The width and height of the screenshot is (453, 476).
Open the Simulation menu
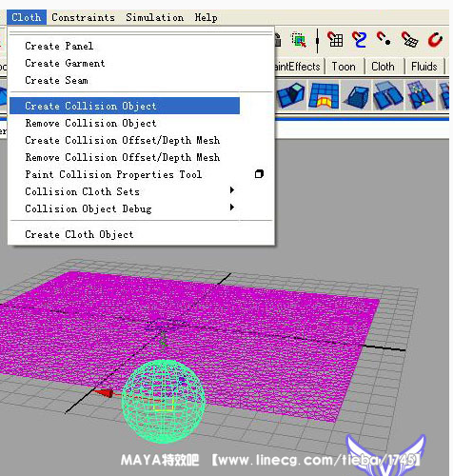tap(154, 17)
